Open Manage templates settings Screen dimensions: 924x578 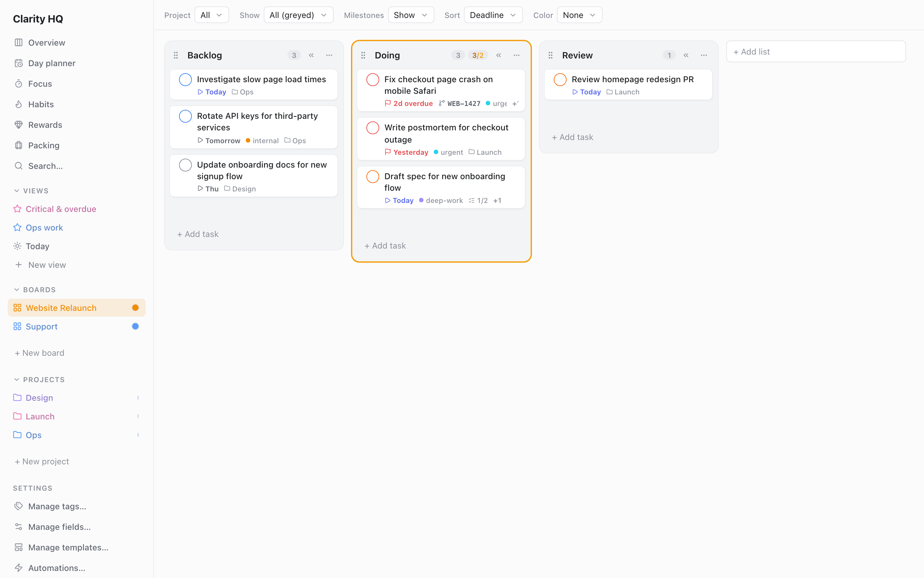coord(76,547)
